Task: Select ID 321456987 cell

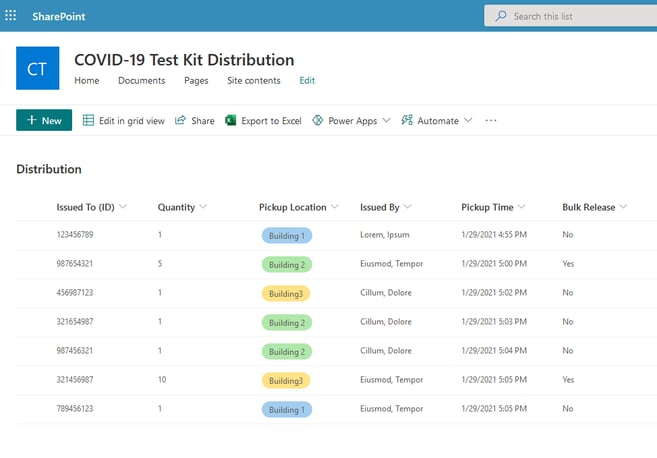Action: tap(75, 379)
